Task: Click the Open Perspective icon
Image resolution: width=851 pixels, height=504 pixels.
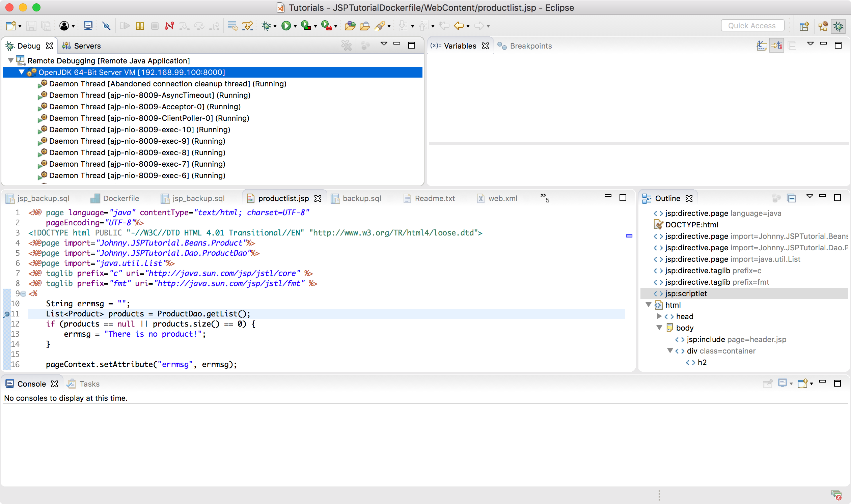Action: 804,26
